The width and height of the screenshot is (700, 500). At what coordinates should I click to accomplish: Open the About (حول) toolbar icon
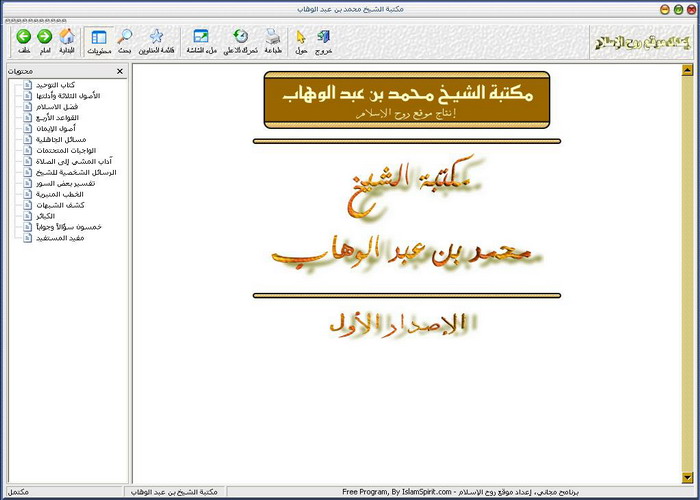301,37
